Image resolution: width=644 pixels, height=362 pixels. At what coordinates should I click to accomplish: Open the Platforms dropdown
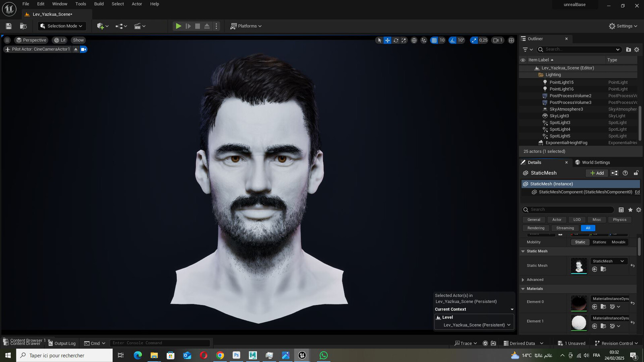pos(246,26)
